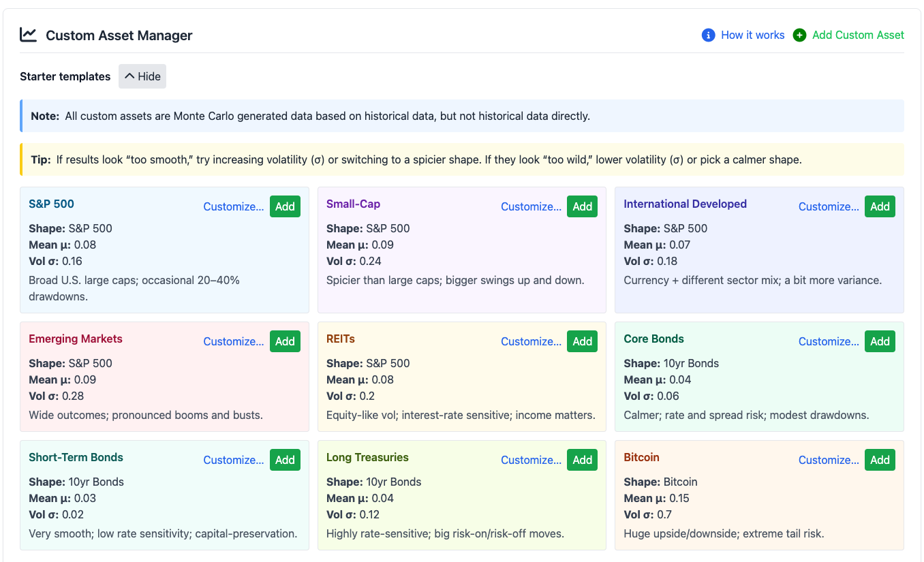Customize the Core Bonds template
The height and width of the screenshot is (562, 924).
829,341
